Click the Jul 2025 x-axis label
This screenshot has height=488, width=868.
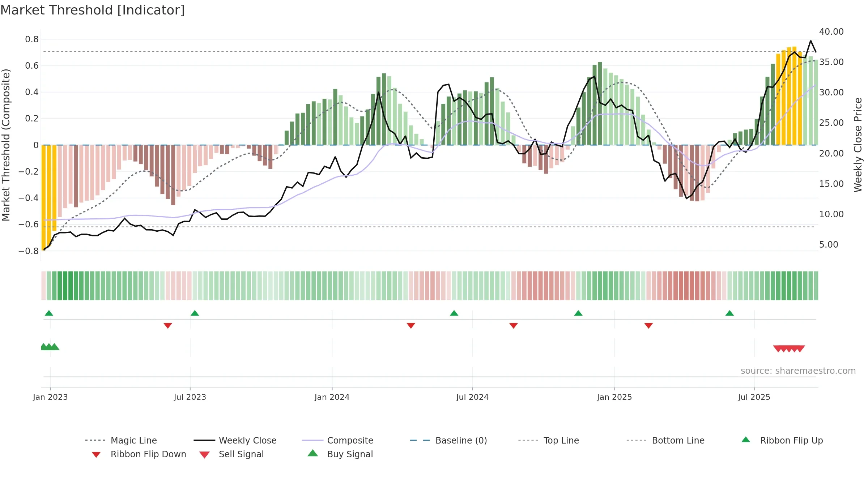coord(754,397)
